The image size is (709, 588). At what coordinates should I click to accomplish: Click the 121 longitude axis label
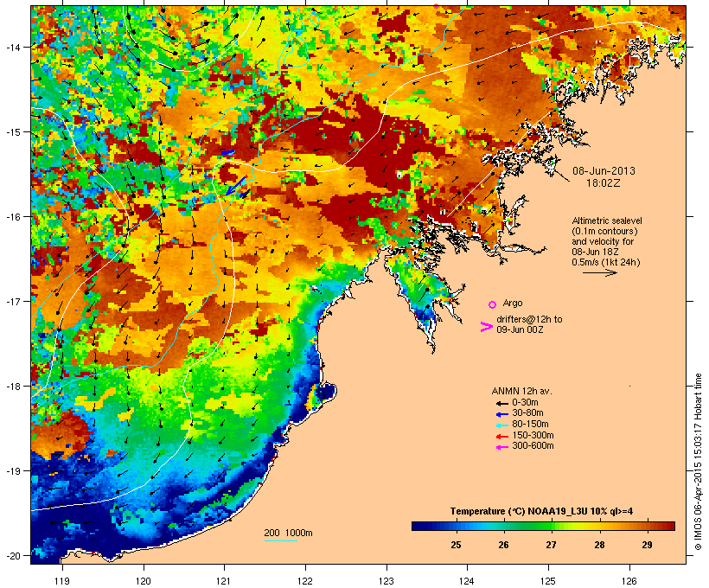224,581
